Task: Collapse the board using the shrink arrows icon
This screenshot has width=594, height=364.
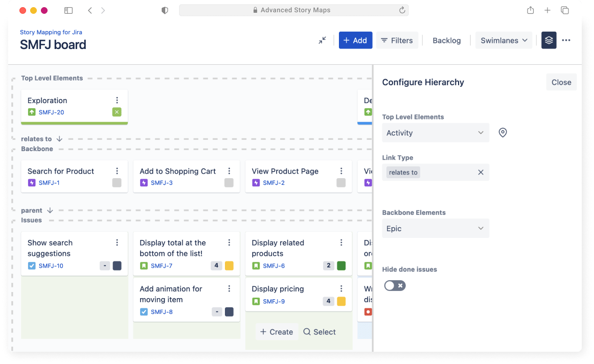Action: [322, 40]
